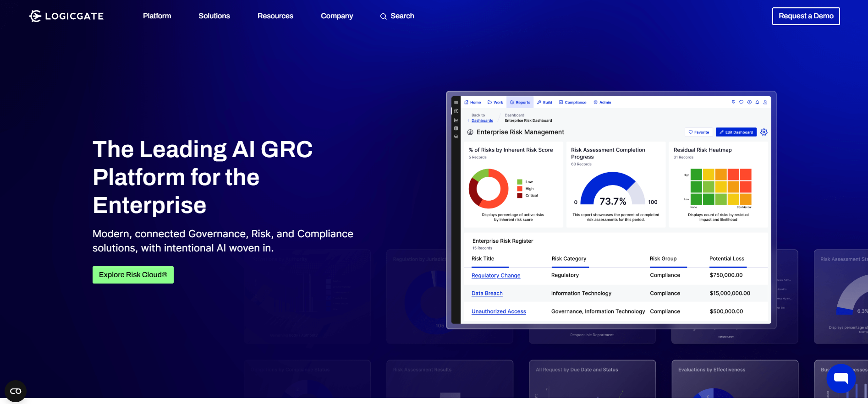Select the gauge dashboard icon in black sidebar

456,111
